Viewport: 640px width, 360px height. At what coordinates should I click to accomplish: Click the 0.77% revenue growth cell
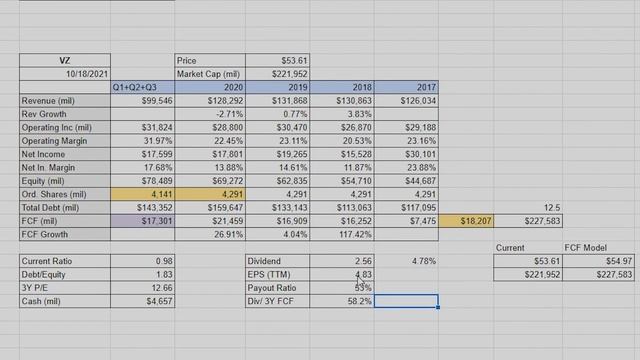tap(278, 114)
